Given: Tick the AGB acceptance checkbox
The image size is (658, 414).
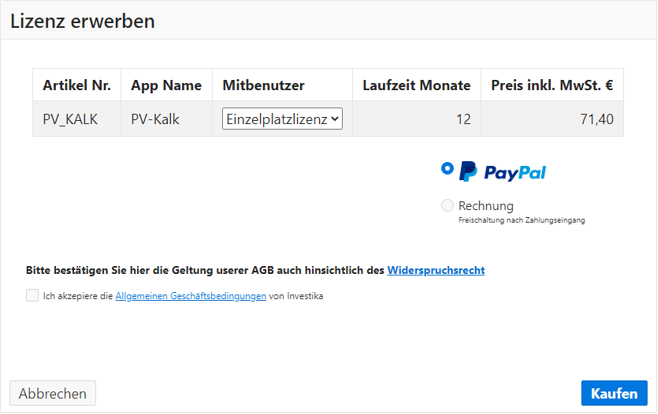Looking at the screenshot, I should point(32,295).
